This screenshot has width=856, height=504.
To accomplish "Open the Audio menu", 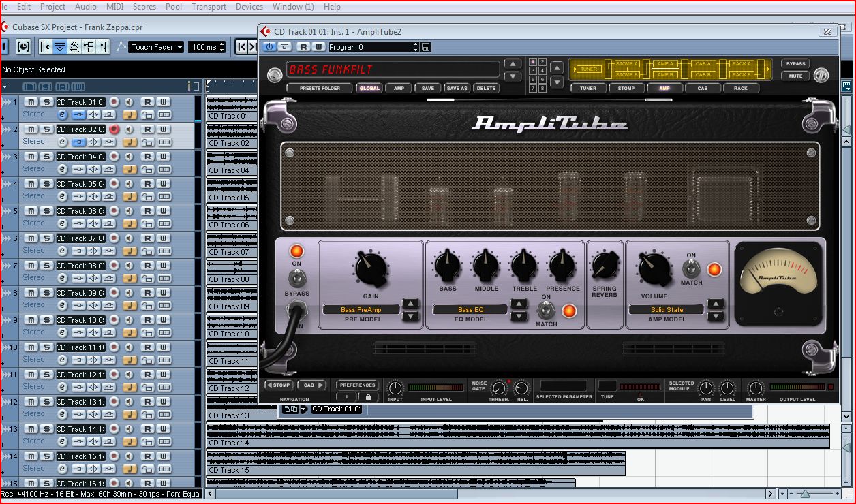I will click(x=85, y=7).
